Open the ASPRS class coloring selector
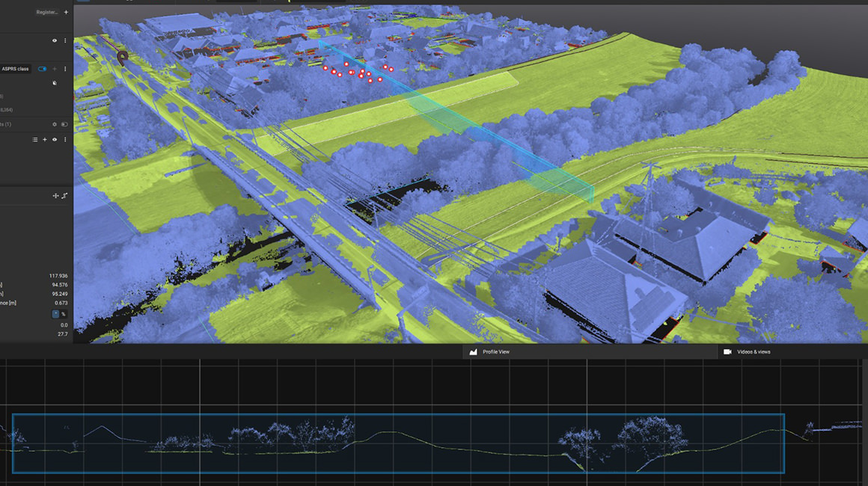Screen dimensions: 868x486 coord(15,69)
